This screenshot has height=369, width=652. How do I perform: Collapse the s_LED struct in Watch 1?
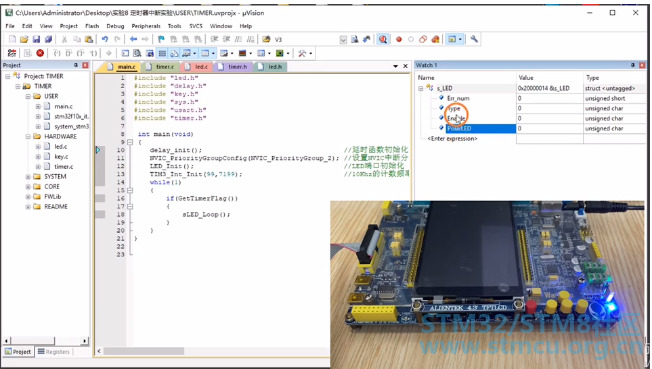coord(420,88)
